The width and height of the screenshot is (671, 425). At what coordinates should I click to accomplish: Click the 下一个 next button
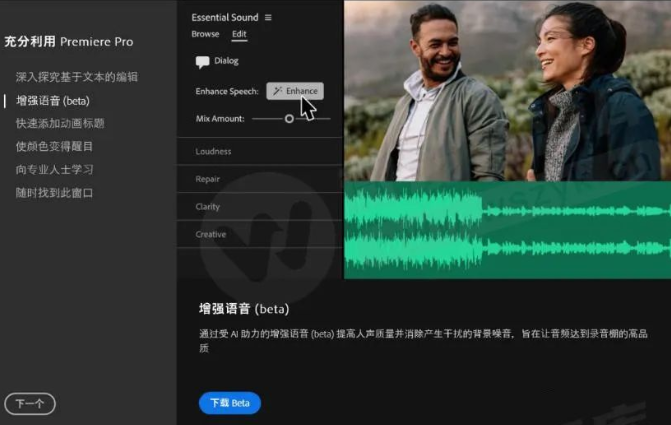coord(30,404)
